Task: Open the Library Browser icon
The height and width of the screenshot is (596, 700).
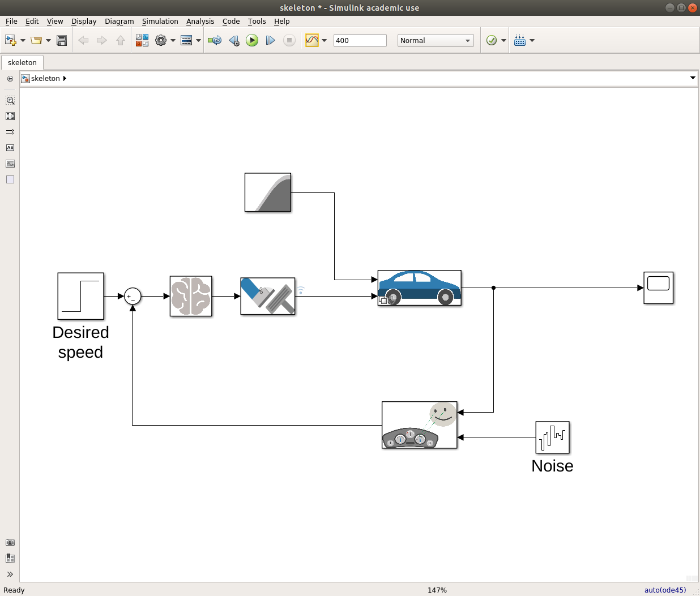Action: pyautogui.click(x=142, y=40)
